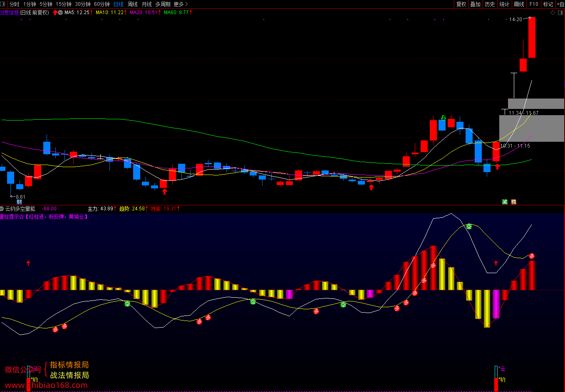Click the 复权 adjustment button
Viewport: 565px width, 392px height.
point(461,4)
